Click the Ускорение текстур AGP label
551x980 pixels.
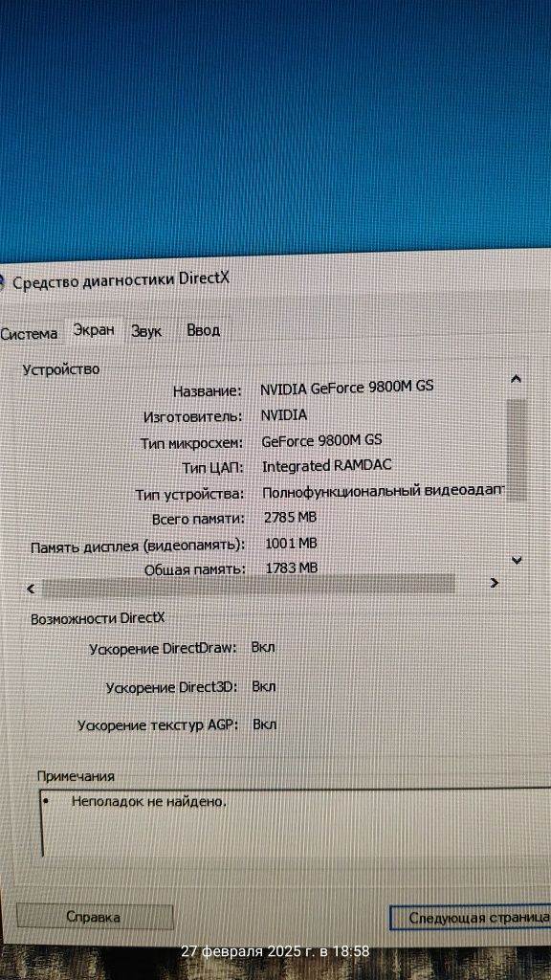pyautogui.click(x=158, y=725)
